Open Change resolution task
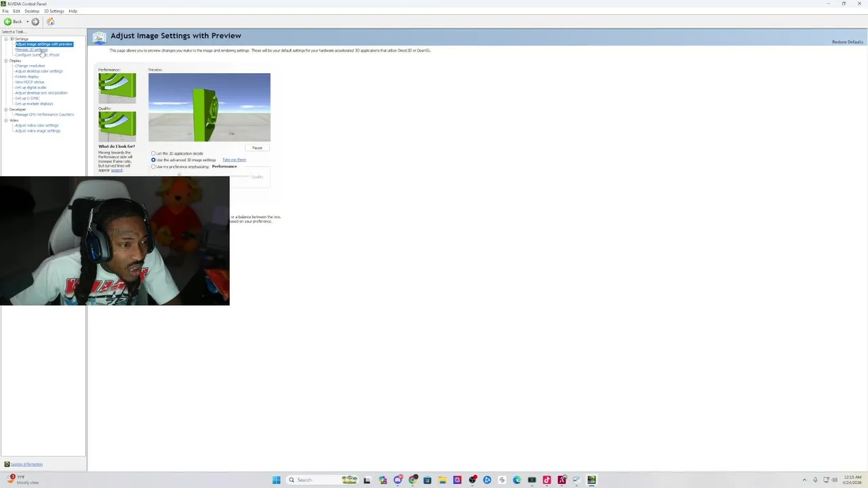The image size is (868, 488). click(30, 66)
